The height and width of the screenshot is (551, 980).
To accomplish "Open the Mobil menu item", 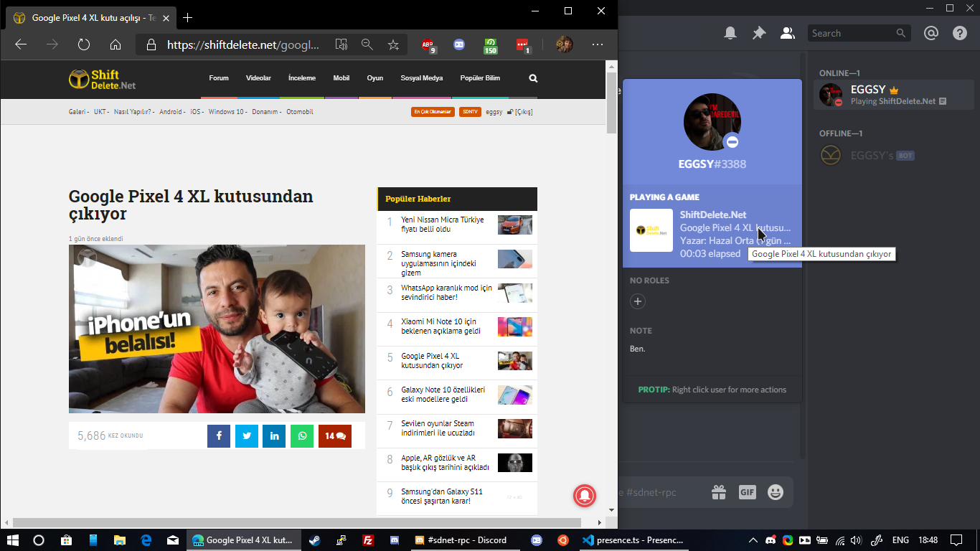I will click(x=341, y=78).
